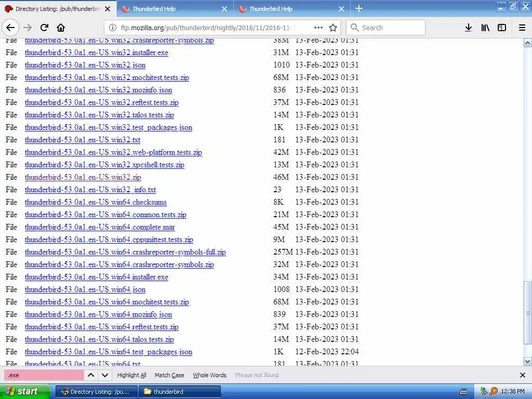The height and width of the screenshot is (399, 532).
Task: Open the Library menu
Action: point(485,28)
